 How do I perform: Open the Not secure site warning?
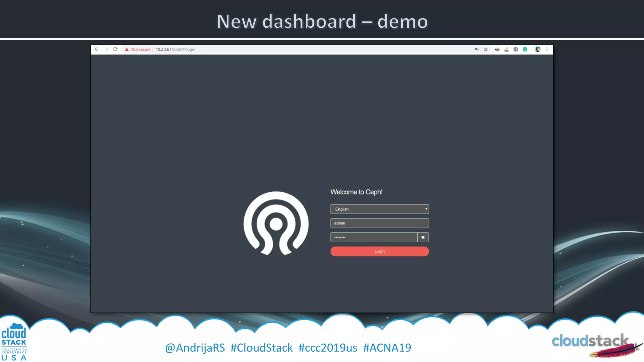coord(138,49)
